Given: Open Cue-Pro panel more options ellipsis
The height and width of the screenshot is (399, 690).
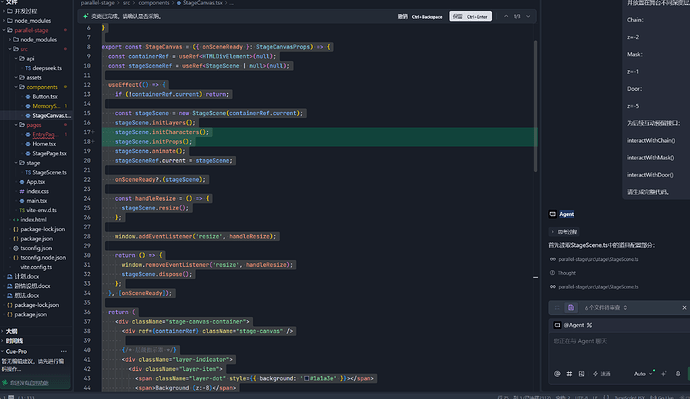Looking at the screenshot, I should [x=64, y=351].
